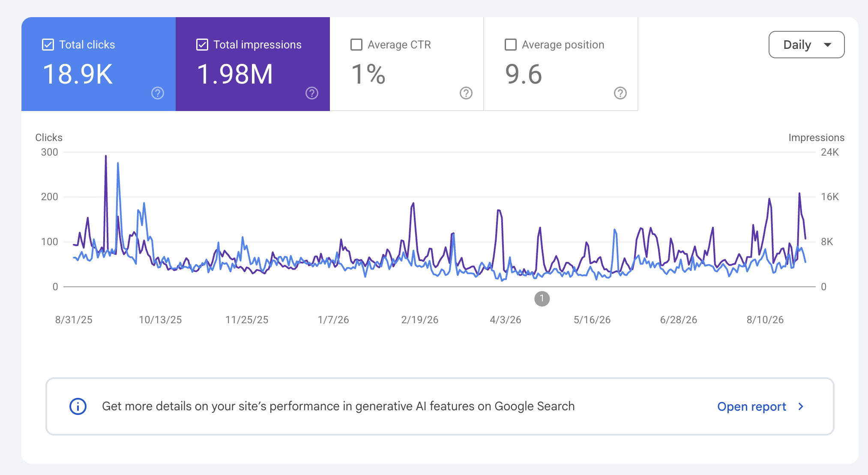868x475 pixels.
Task: Click the info icon in the generative AI banner
Action: point(78,406)
